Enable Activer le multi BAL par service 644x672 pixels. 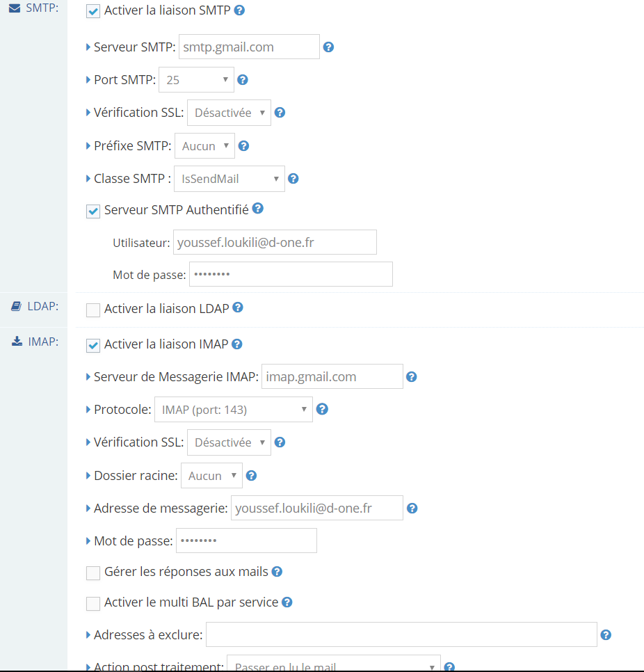tap(93, 603)
